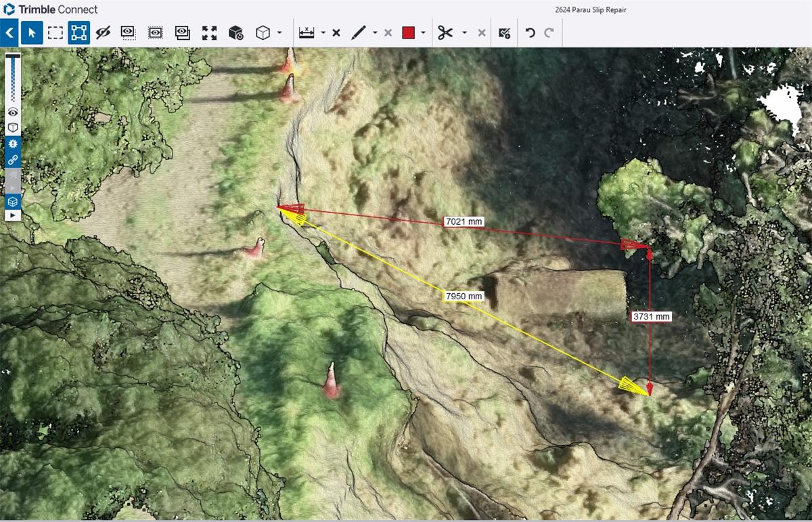812x522 pixels.
Task: Click the cube outline icon in left toolbar
Action: tap(13, 127)
